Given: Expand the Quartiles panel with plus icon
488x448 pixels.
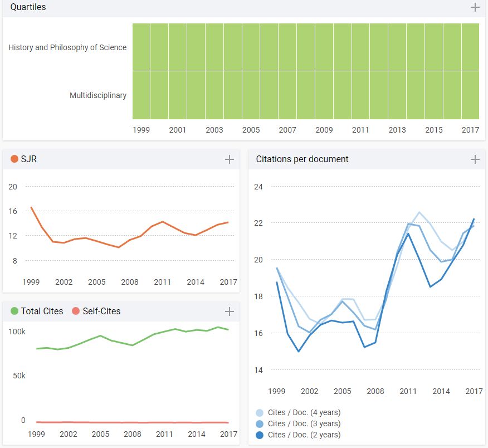Looking at the screenshot, I should tap(475, 7).
